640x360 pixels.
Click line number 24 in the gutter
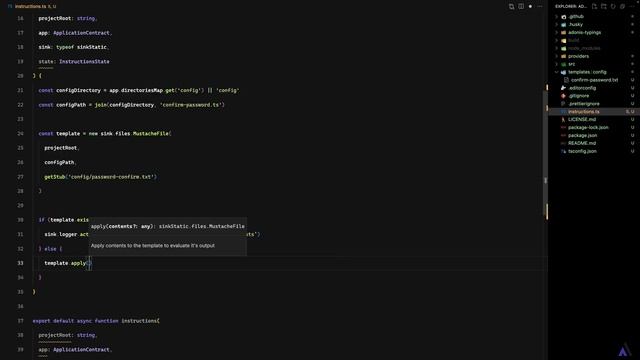20,133
